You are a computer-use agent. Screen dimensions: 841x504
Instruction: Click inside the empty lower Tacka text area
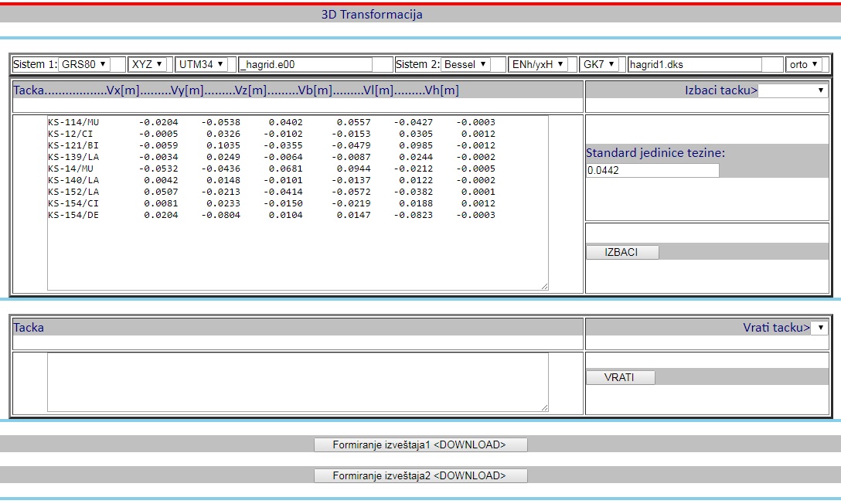tap(298, 382)
